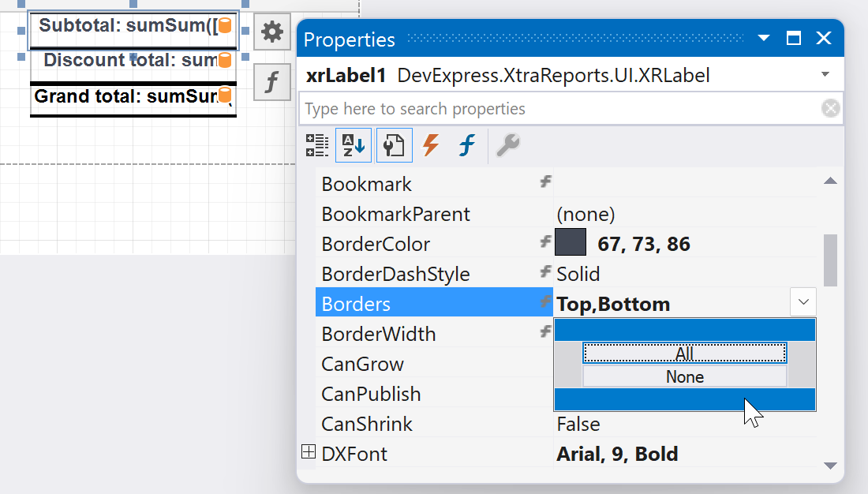This screenshot has width=868, height=494.
Task: Click the expression marker next to Borders
Action: pos(544,303)
